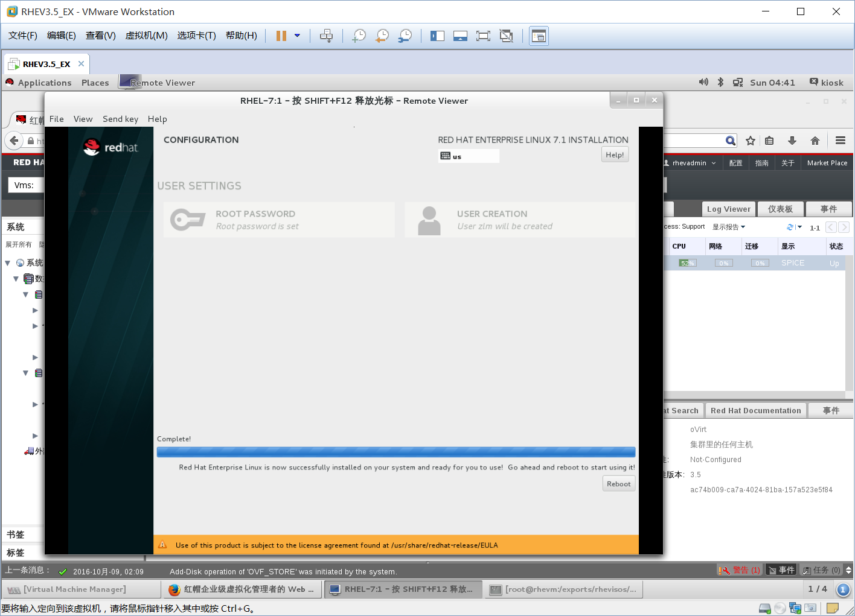Bookmark this page with star icon
Image resolution: width=855 pixels, height=616 pixels.
click(x=751, y=141)
